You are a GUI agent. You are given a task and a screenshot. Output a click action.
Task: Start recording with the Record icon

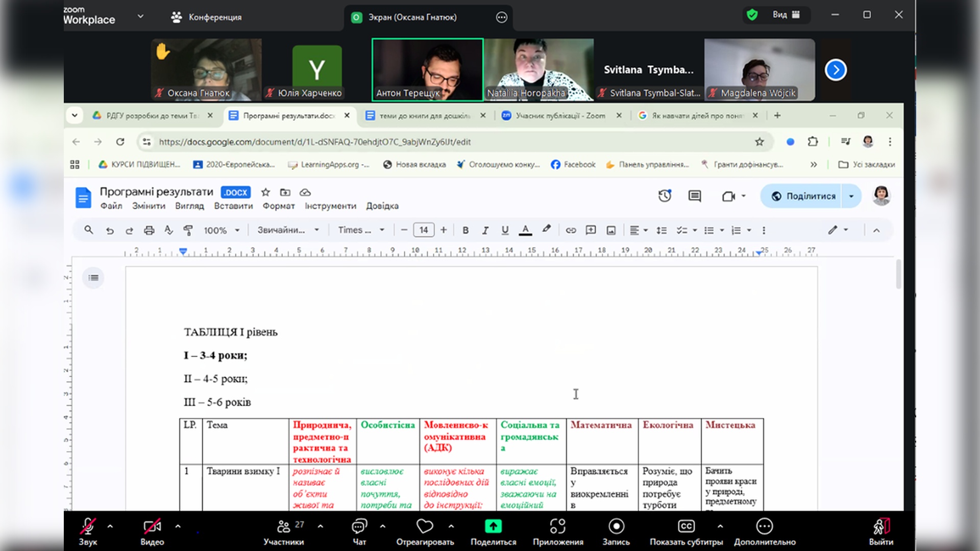pos(616,526)
